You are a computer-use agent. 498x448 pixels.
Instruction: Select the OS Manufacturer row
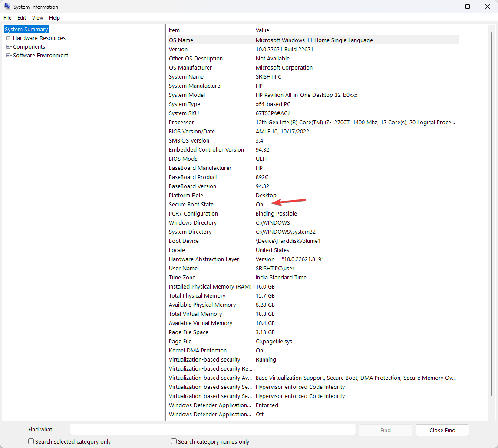pyautogui.click(x=313, y=68)
